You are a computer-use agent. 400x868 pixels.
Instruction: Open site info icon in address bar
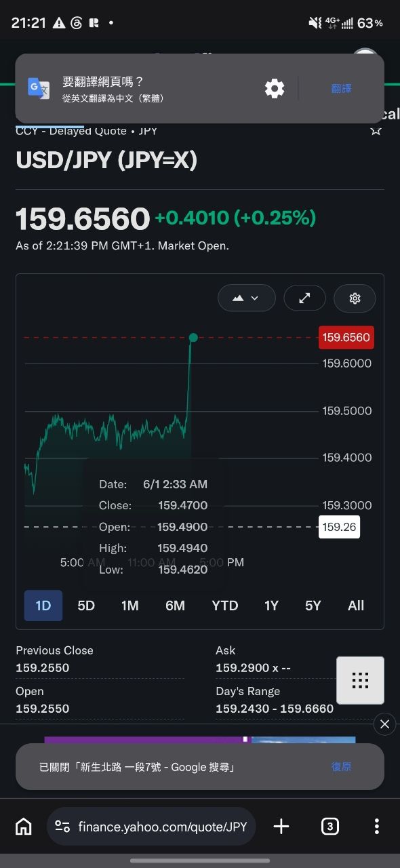tap(62, 826)
